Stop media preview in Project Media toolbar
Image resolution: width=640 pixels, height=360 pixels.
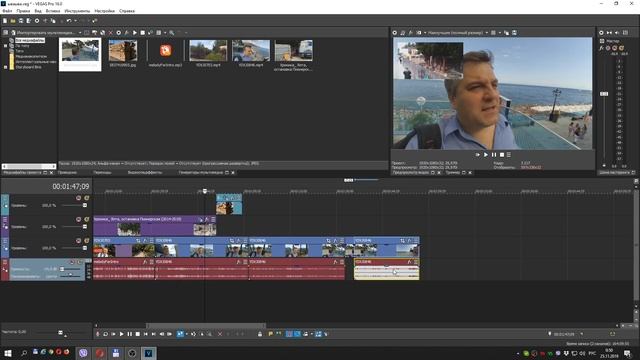[142, 33]
